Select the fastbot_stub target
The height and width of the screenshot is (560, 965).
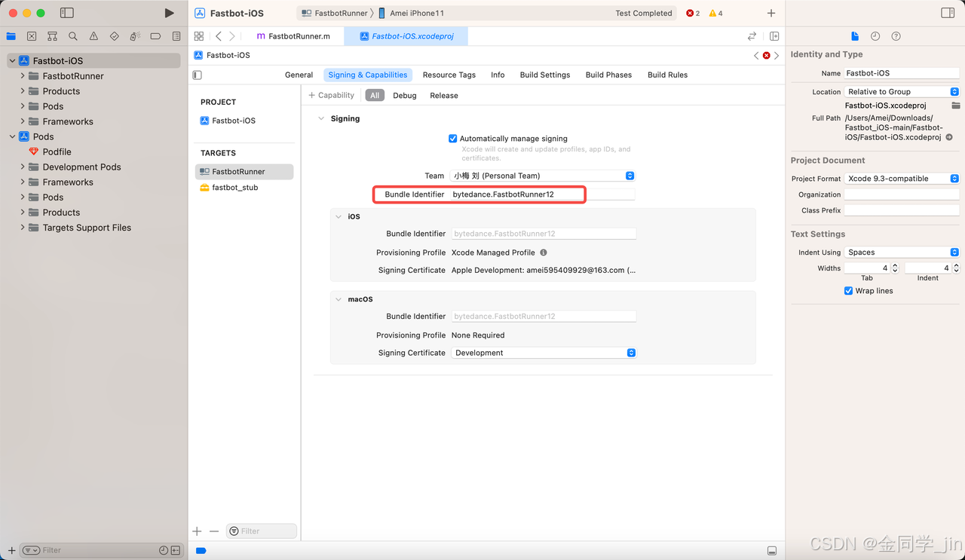235,188
